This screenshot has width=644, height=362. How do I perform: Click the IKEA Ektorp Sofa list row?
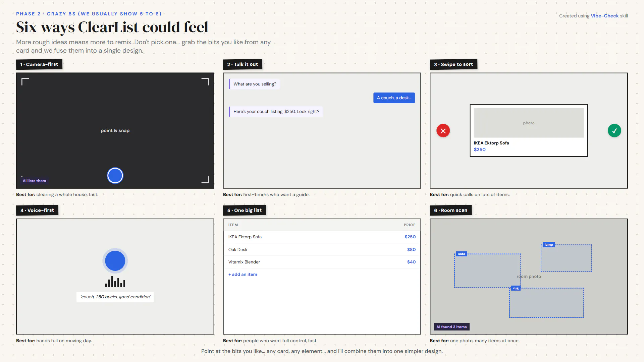tap(322, 237)
